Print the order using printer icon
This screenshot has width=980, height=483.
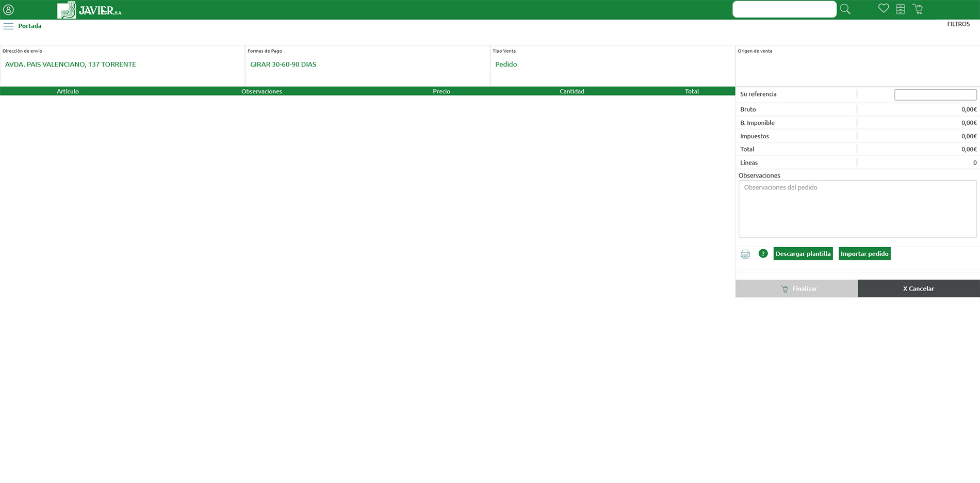click(x=745, y=254)
